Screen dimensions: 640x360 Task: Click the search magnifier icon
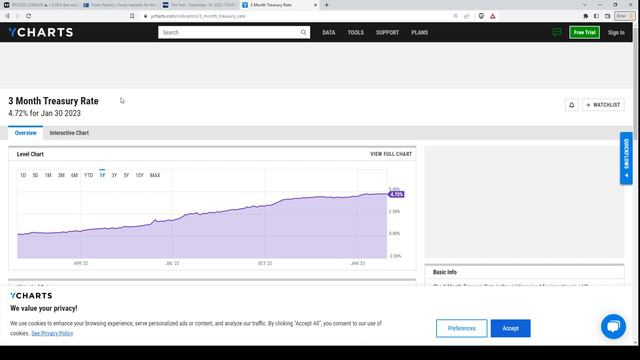[303, 32]
